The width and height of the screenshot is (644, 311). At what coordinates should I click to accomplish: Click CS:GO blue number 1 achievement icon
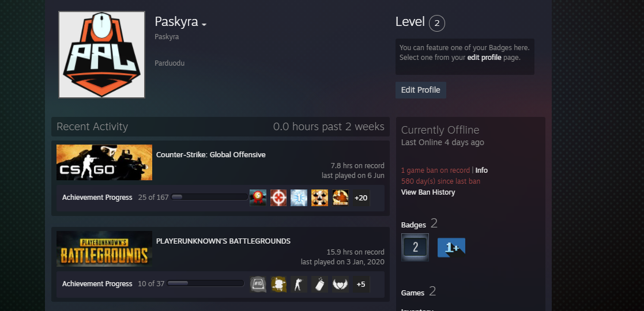tap(299, 198)
